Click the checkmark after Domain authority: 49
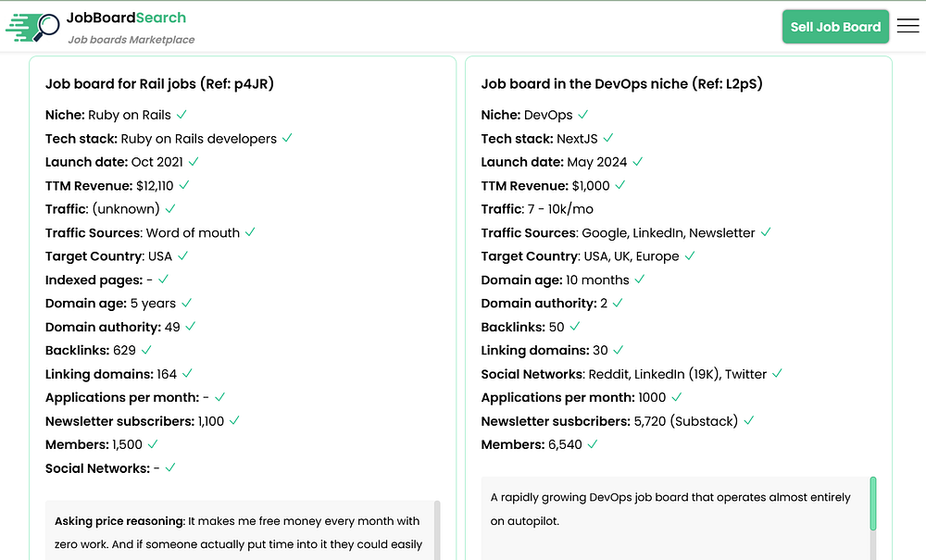The height and width of the screenshot is (560, 926). tap(191, 327)
